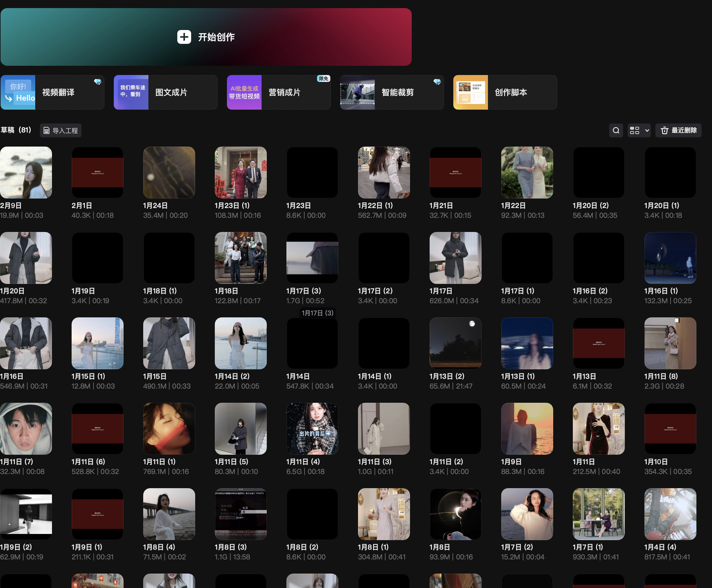Click the 导入工程 import button

point(61,130)
